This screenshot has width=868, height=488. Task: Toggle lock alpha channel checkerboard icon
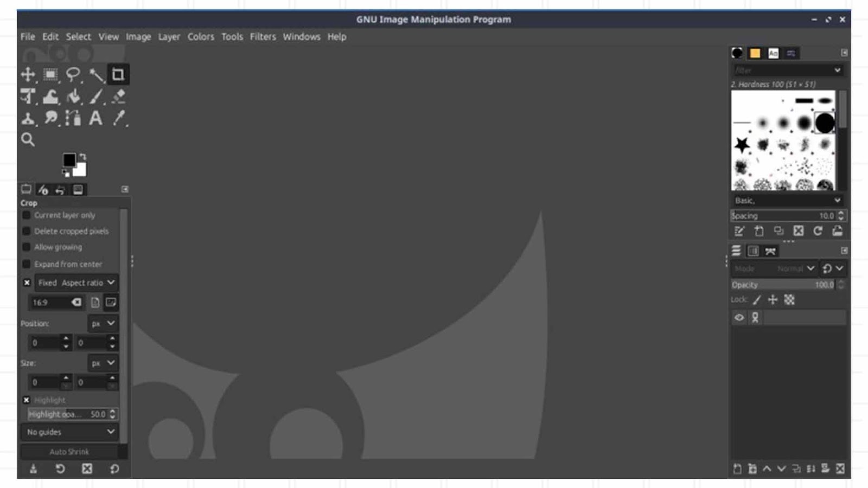coord(789,299)
